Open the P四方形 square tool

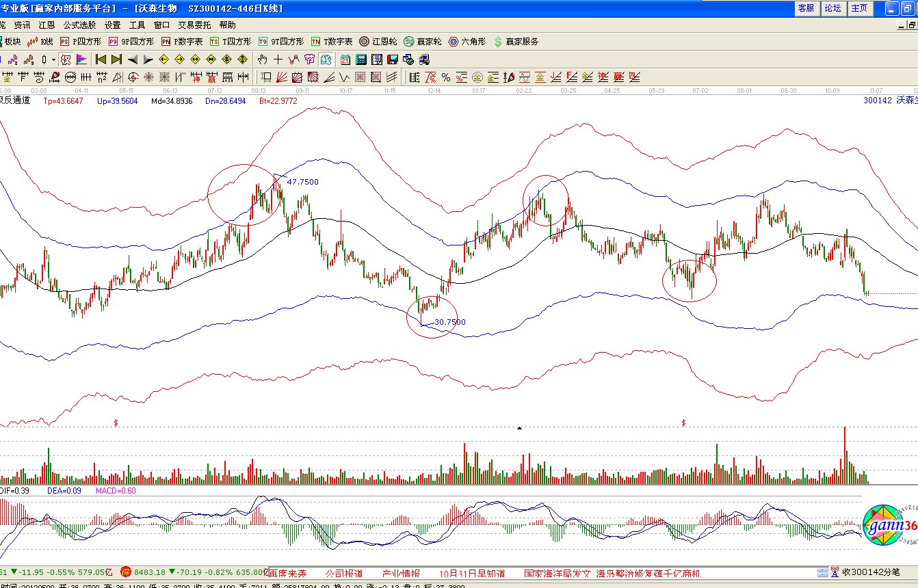tap(81, 42)
